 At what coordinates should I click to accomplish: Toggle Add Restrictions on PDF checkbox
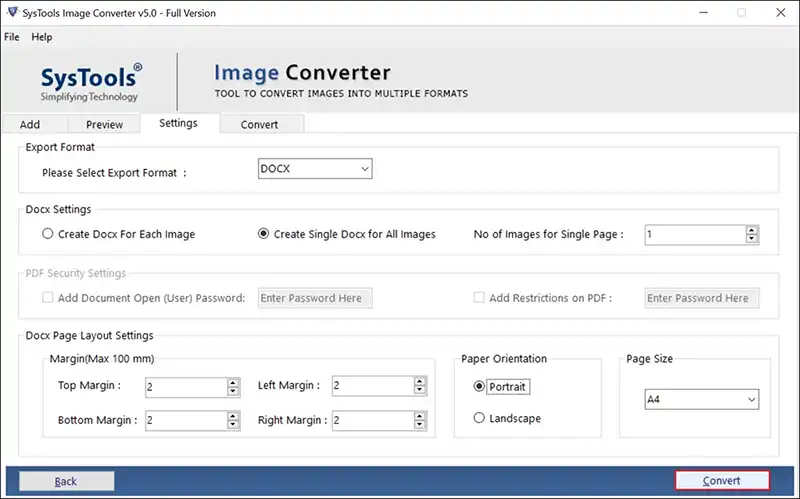pos(479,297)
